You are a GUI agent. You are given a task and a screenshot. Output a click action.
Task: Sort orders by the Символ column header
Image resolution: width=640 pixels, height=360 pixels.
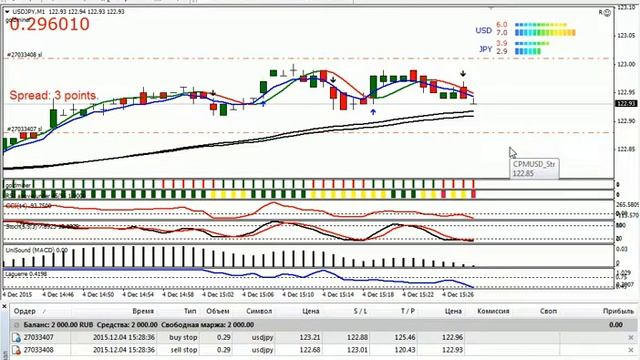point(259,311)
